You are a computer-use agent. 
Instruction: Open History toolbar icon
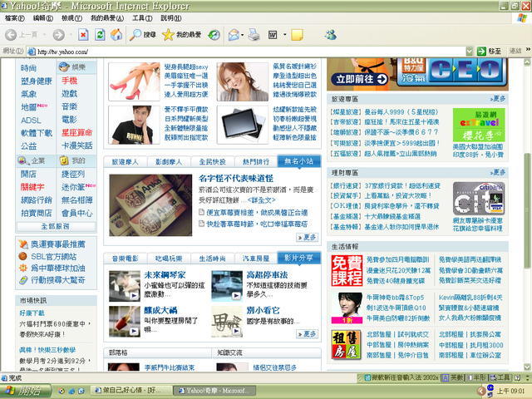point(214,35)
